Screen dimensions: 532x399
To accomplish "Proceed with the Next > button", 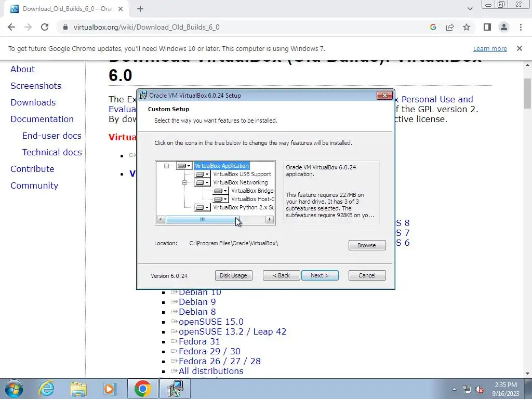I will 320,275.
